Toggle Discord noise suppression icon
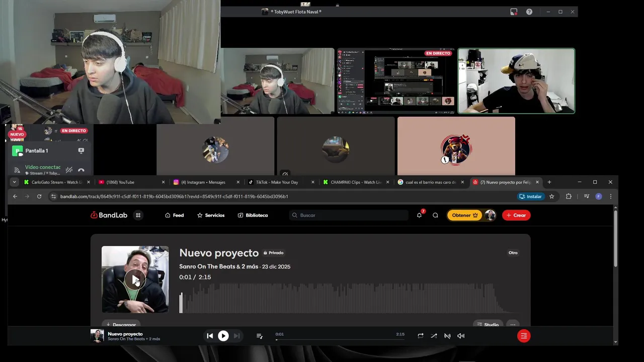Image resolution: width=644 pixels, height=362 pixels. 69,170
